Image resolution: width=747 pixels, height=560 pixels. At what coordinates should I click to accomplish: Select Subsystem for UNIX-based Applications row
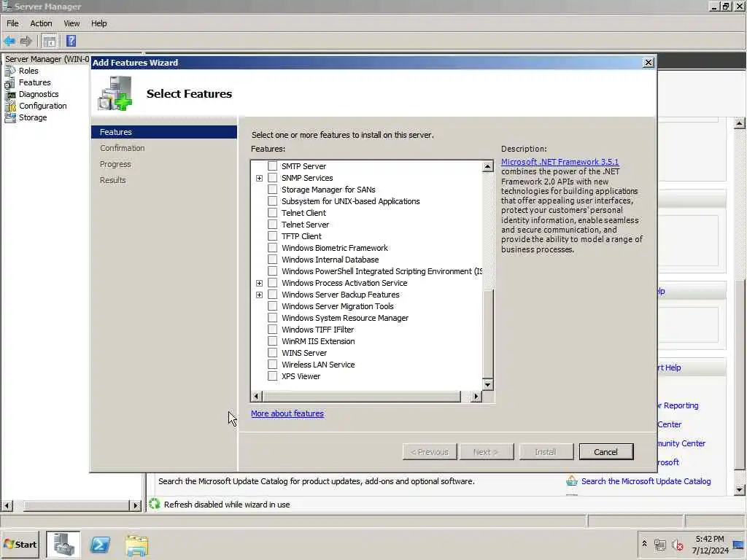point(351,201)
